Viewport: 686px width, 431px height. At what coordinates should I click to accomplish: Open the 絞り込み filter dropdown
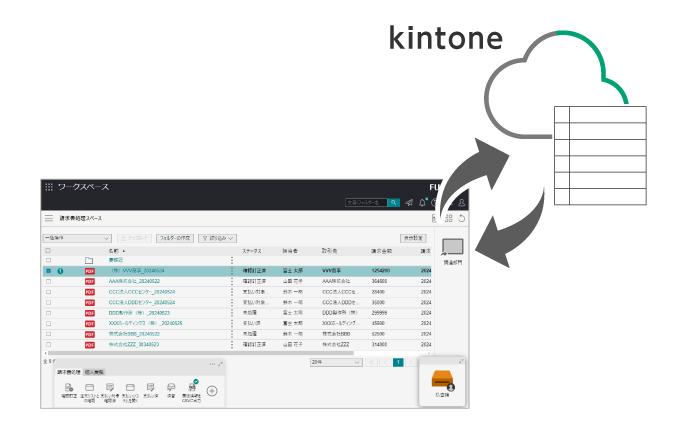tap(217, 238)
